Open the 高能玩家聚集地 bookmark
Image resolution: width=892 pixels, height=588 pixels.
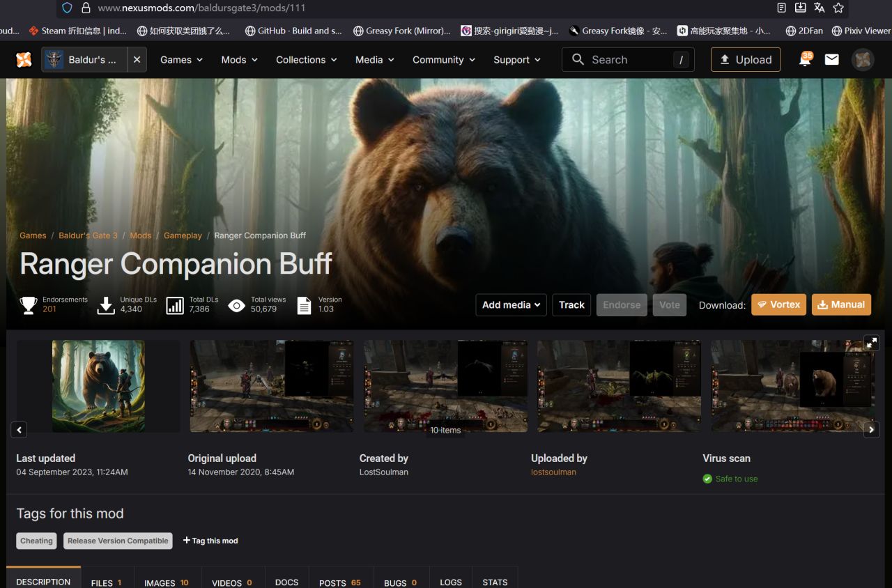724,31
